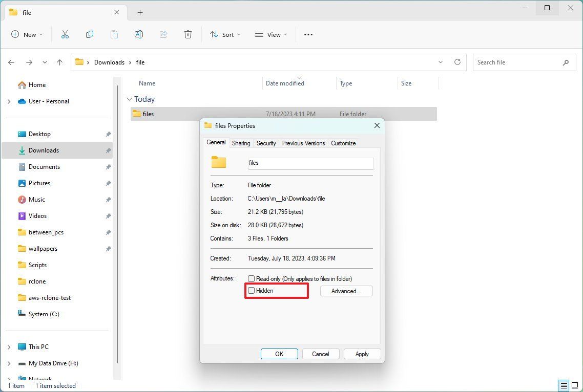Click Apply in the Properties dialog
The width and height of the screenshot is (583, 392).
tap(362, 354)
